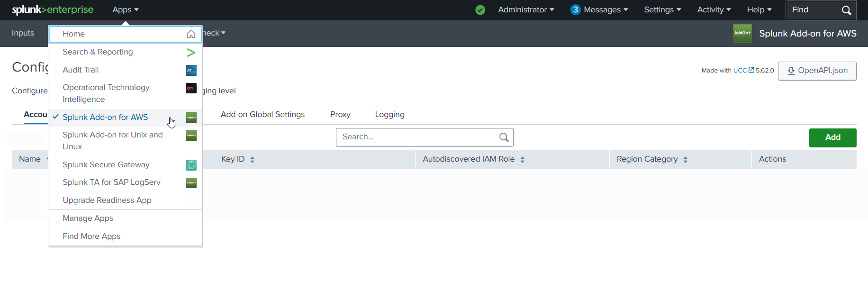This screenshot has width=868, height=282.
Task: Open the Activity dropdown
Action: [x=714, y=10]
